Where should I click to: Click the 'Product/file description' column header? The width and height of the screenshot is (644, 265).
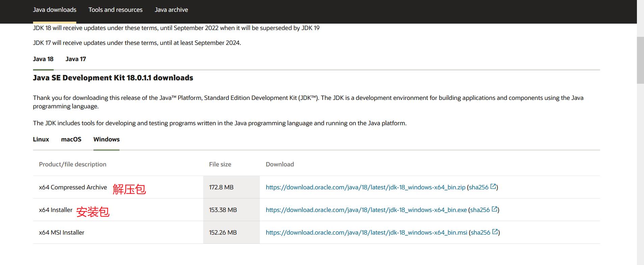(73, 164)
